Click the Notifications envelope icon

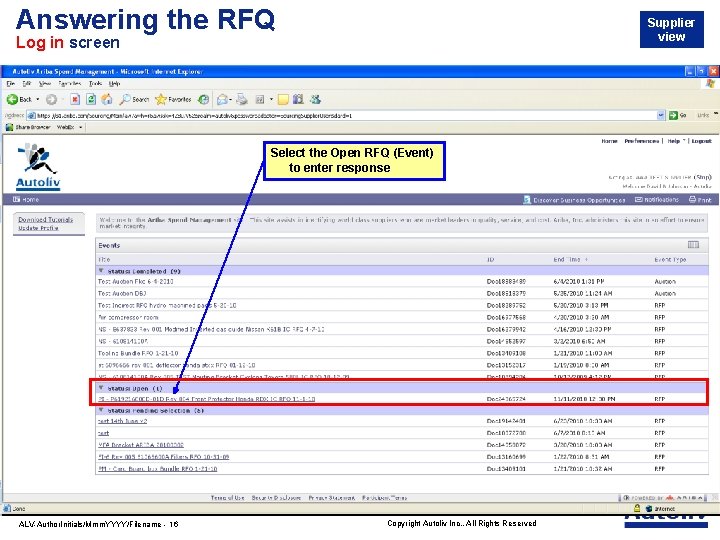pyautogui.click(x=639, y=200)
